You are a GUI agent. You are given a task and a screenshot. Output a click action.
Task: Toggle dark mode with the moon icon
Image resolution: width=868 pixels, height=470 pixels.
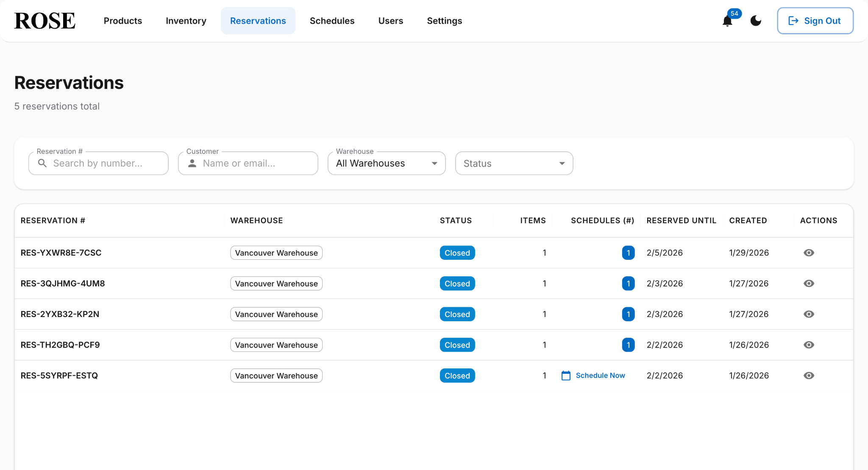[755, 20]
